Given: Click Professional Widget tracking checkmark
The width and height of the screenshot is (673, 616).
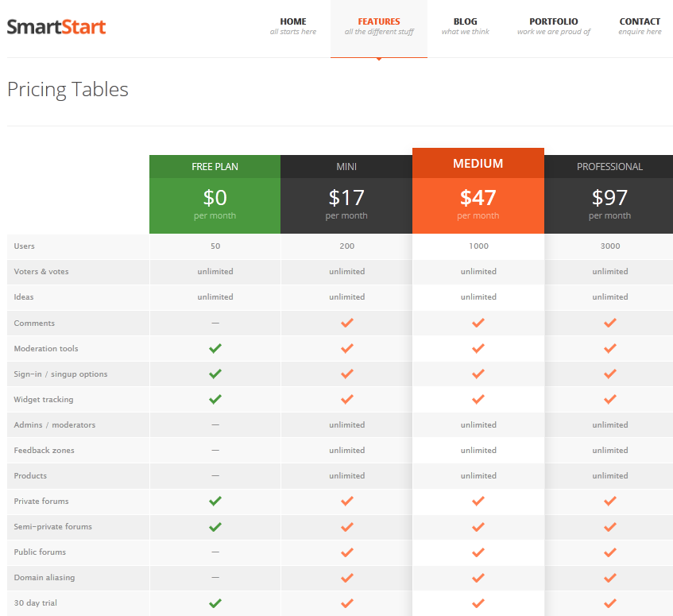Looking at the screenshot, I should coord(610,399).
